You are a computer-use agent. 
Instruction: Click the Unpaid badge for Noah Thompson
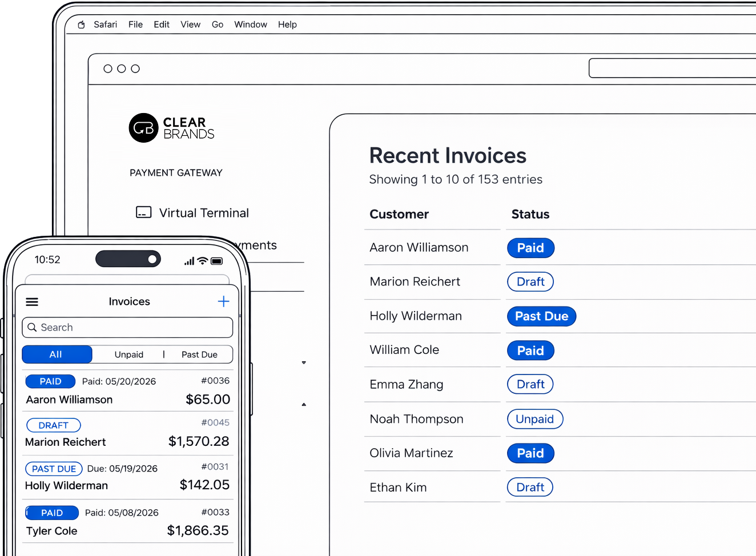[x=534, y=419]
